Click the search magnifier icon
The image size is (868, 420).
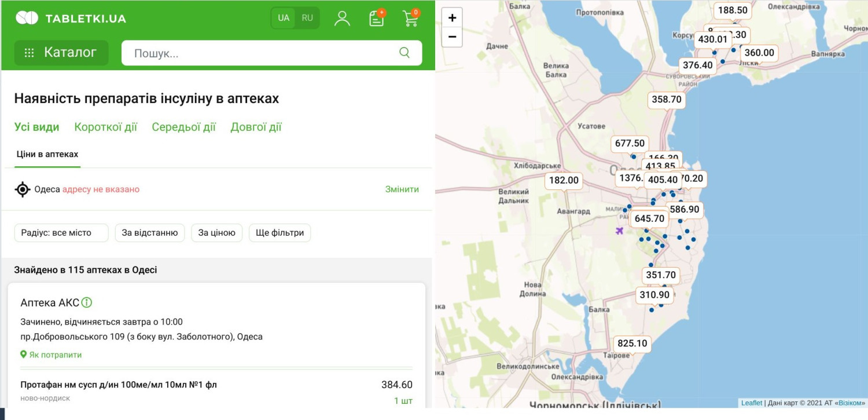pos(404,53)
